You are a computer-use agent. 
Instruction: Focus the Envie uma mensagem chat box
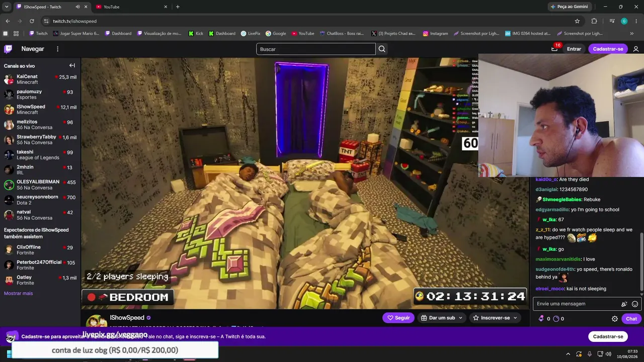(578, 304)
